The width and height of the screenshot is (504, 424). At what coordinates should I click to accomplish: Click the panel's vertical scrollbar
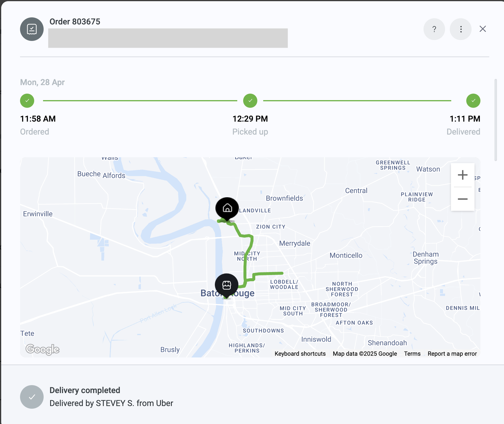(x=496, y=120)
